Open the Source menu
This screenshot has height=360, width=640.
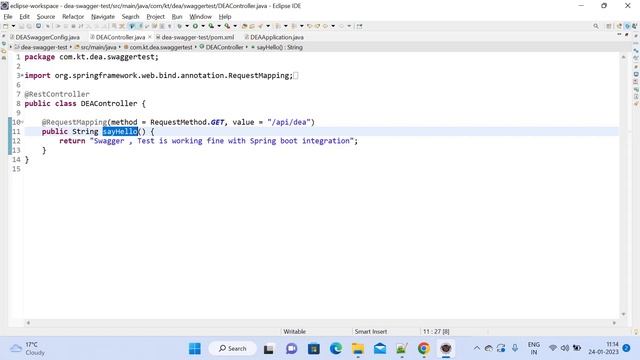click(46, 17)
